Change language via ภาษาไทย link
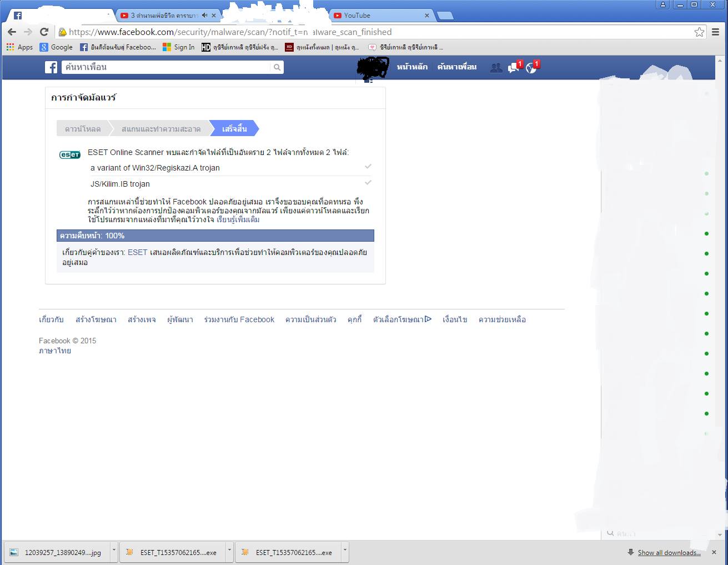Viewport: 728px width, 565px height. pyautogui.click(x=55, y=351)
